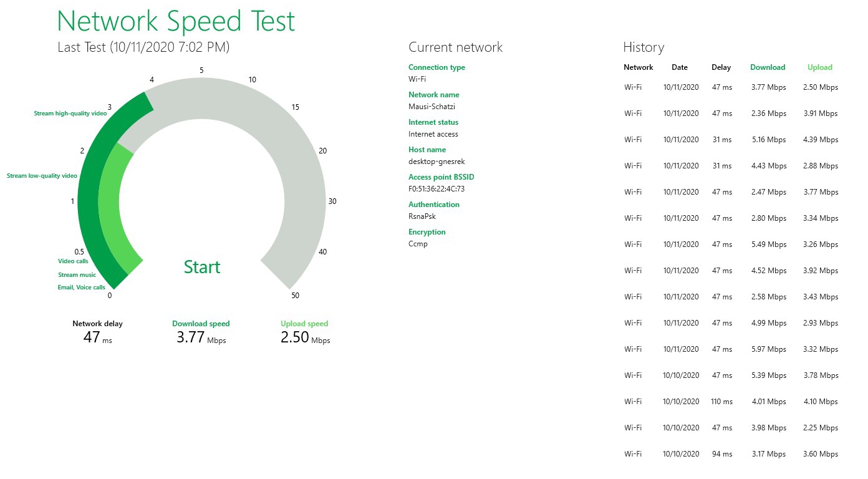The width and height of the screenshot is (868, 479).
Task: Click the 50 mark on the speed gauge
Action: tap(295, 296)
